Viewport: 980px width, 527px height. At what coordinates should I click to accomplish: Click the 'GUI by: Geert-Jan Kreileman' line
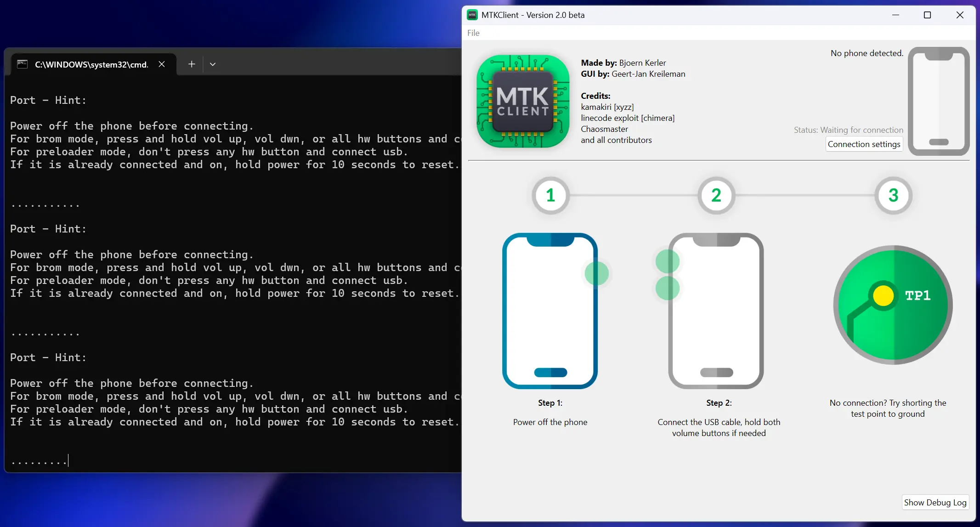633,74
